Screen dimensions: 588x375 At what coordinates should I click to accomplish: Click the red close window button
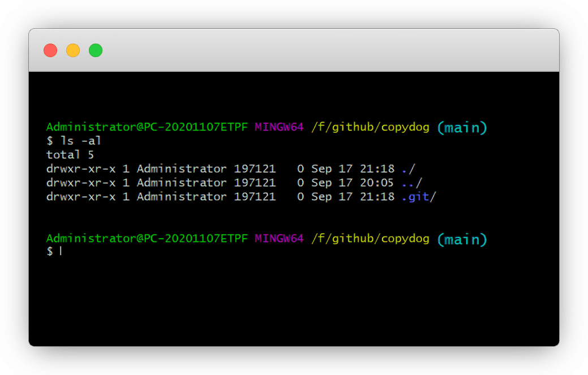click(50, 50)
